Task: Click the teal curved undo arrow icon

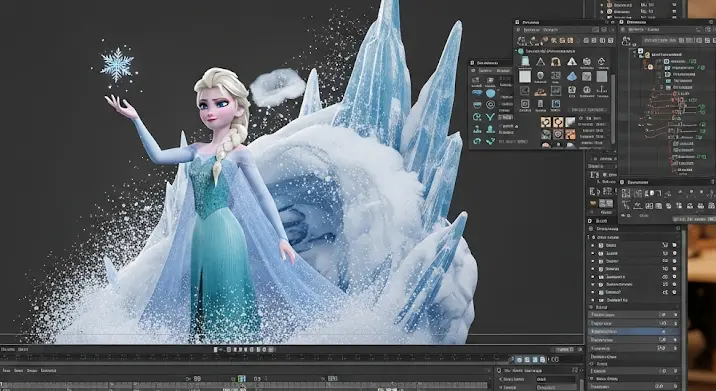Action: pos(477,141)
